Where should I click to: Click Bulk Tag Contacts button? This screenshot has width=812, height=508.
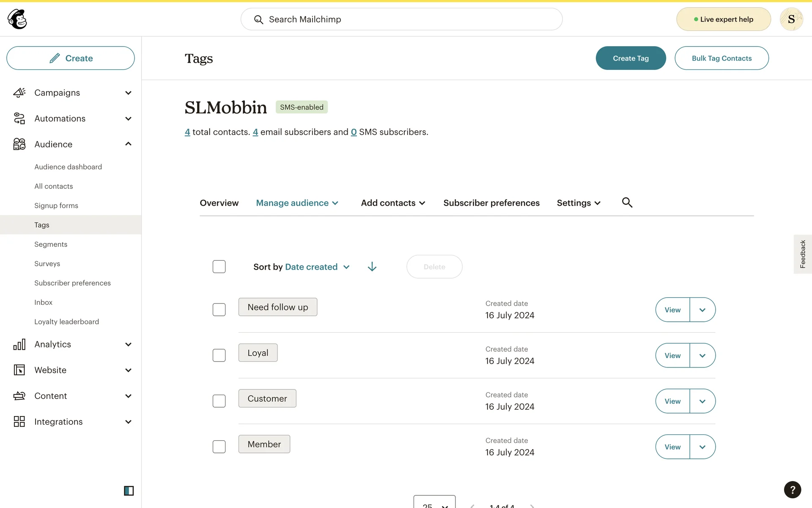point(721,58)
